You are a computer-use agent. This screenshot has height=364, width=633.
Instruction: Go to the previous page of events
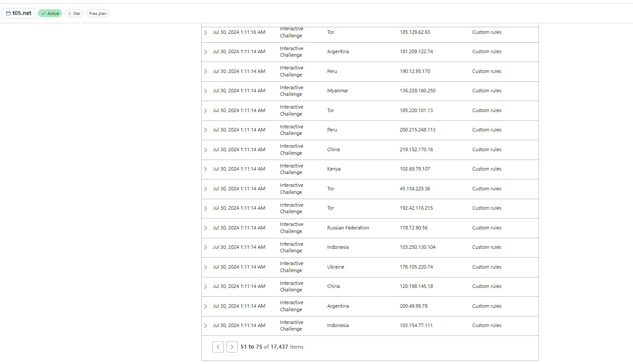(218, 347)
